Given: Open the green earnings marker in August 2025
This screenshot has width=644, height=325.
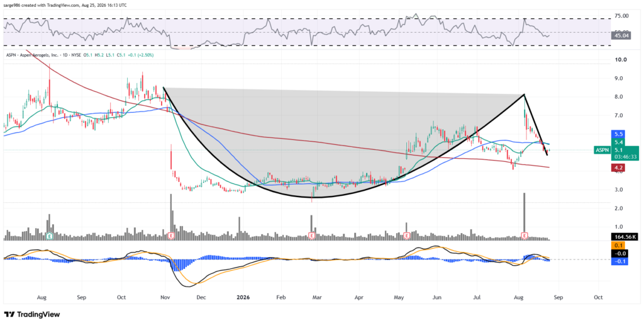Looking at the screenshot, I should [x=50, y=236].
